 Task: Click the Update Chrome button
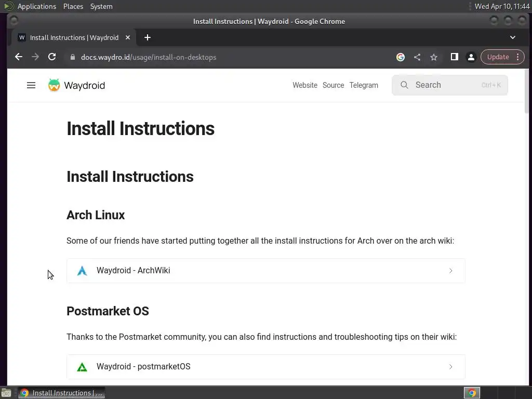pos(498,57)
